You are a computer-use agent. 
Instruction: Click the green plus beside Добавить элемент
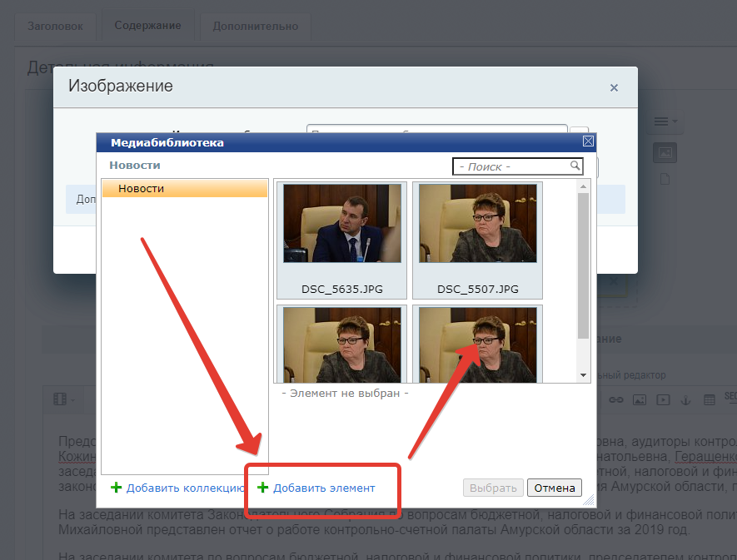coord(263,488)
